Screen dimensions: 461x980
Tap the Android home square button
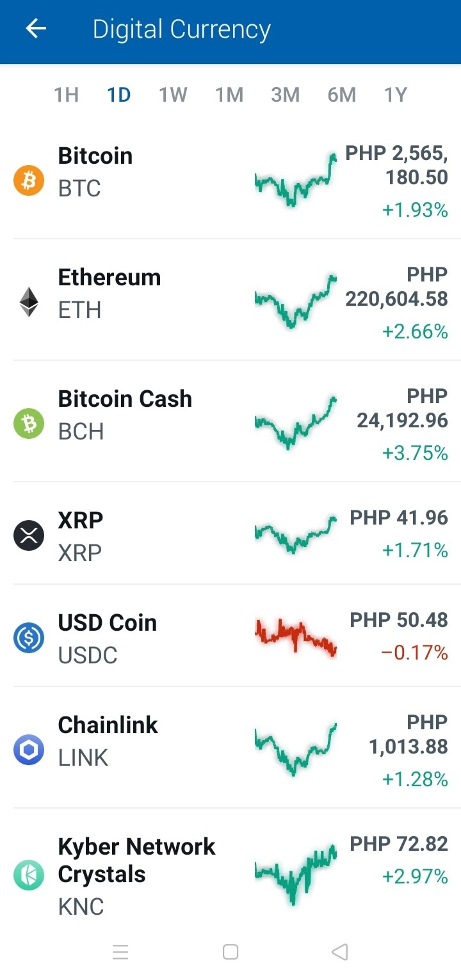click(x=230, y=952)
